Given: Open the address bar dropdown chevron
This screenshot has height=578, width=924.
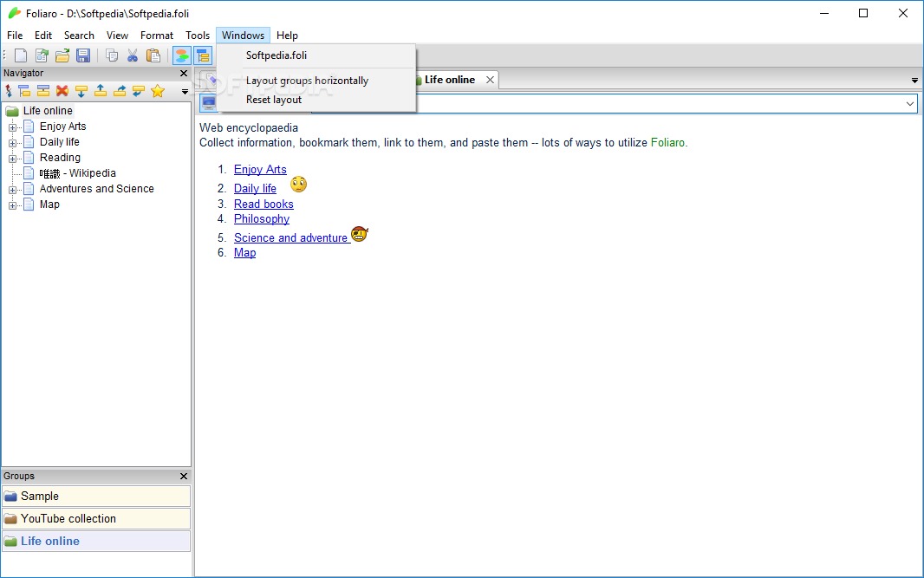Looking at the screenshot, I should click(910, 104).
